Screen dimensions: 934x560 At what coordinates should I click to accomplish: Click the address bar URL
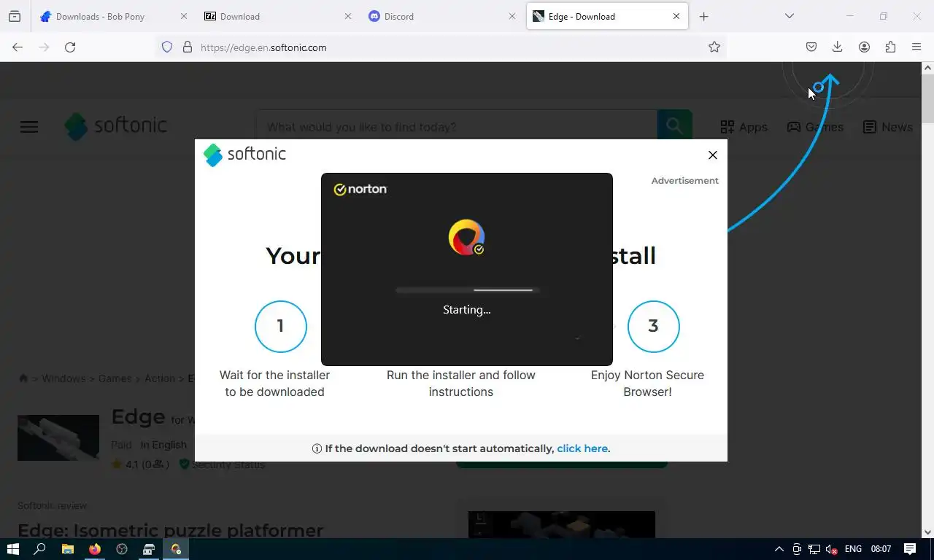263,47
